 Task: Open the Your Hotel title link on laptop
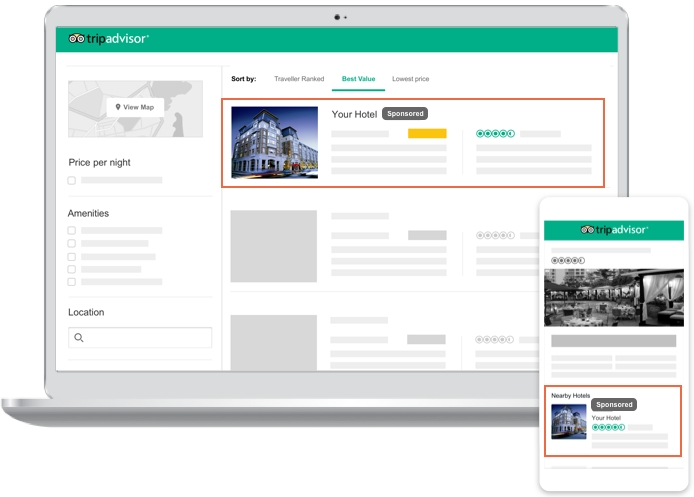tap(354, 114)
